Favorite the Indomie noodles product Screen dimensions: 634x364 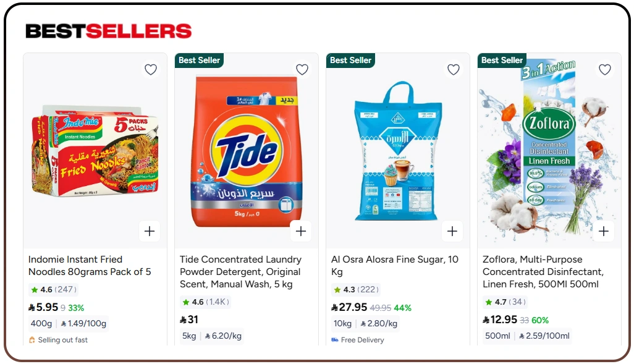[x=151, y=70]
